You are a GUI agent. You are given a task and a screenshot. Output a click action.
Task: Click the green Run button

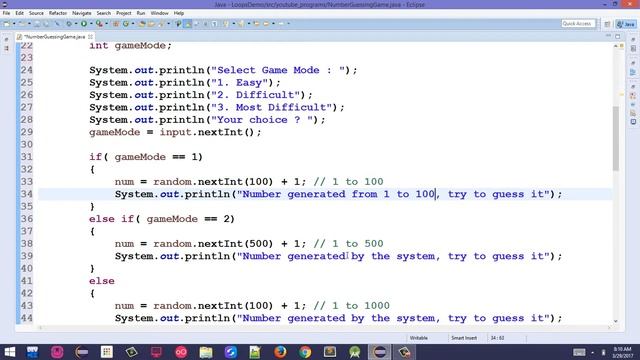pyautogui.click(x=84, y=24)
